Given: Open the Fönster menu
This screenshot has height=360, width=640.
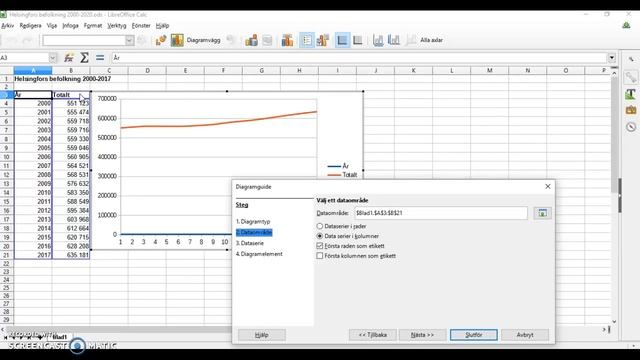Looking at the screenshot, I should tap(141, 25).
